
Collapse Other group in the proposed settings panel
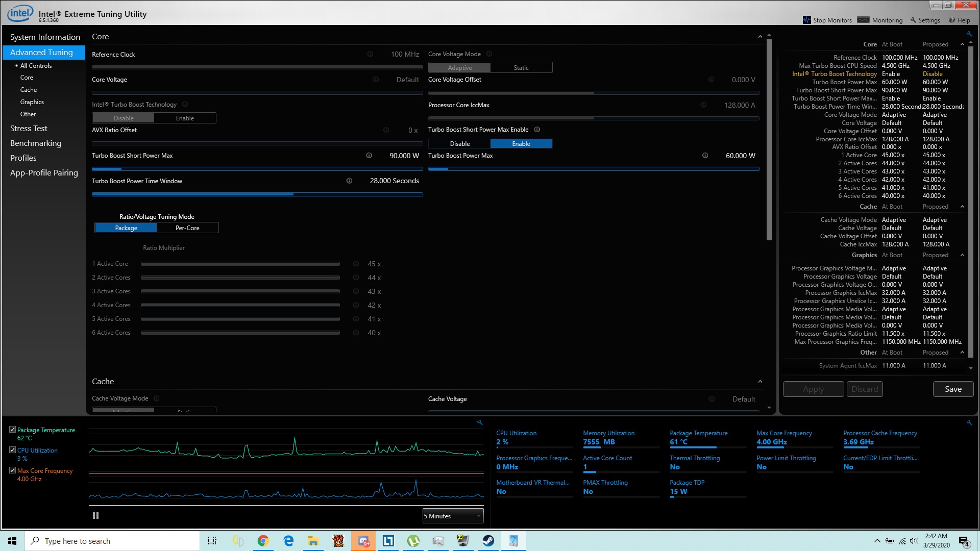click(x=962, y=353)
